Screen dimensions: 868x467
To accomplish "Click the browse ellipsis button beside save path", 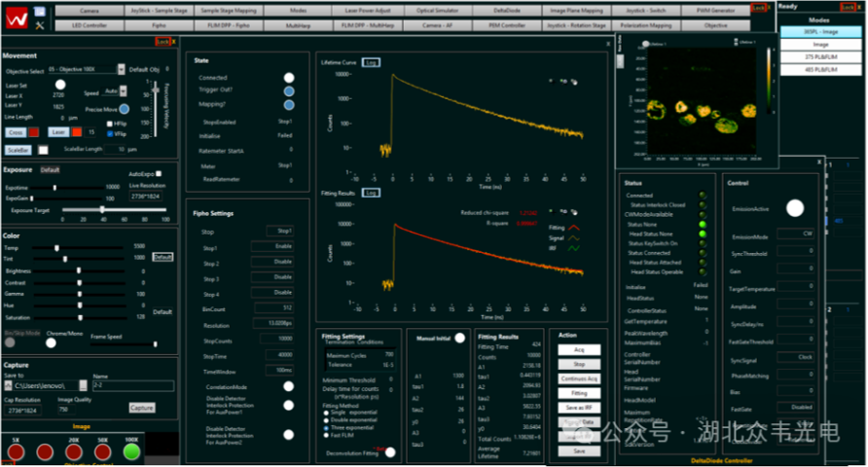I will pyautogui.click(x=83, y=385).
